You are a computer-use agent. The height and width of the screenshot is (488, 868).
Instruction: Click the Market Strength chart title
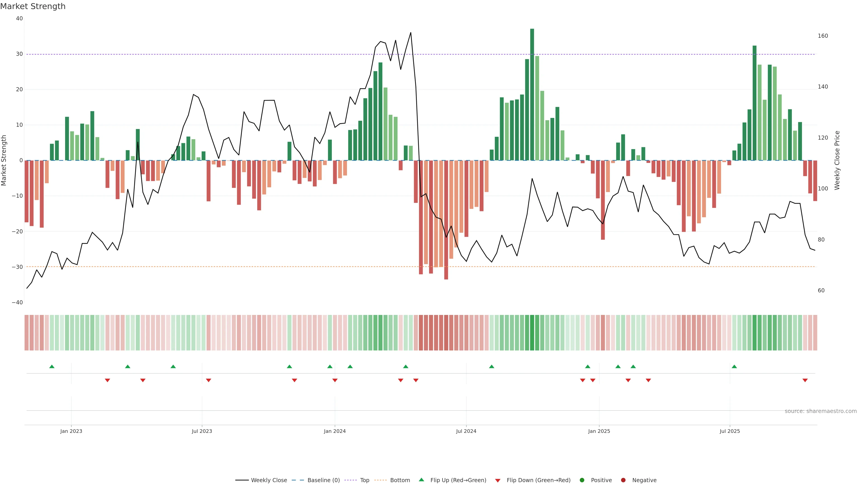click(x=33, y=6)
